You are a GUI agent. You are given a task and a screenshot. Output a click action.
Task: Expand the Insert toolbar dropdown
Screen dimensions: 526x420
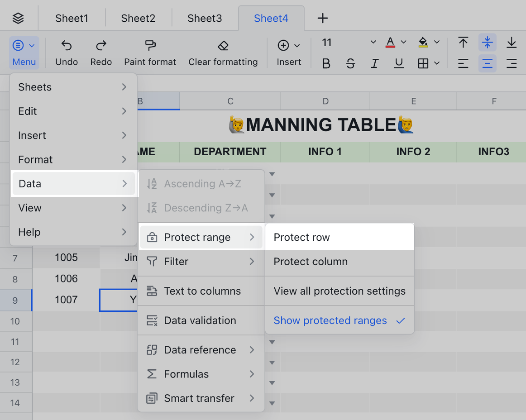(297, 45)
